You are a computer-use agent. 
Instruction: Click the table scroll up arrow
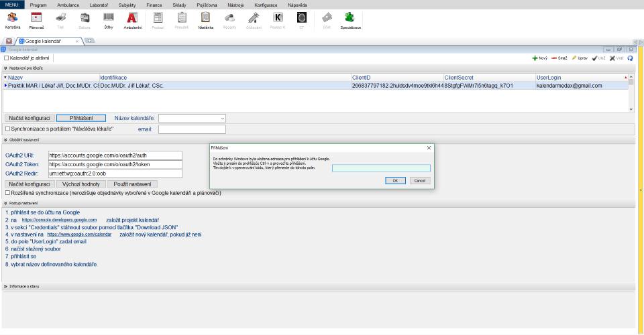(x=631, y=77)
